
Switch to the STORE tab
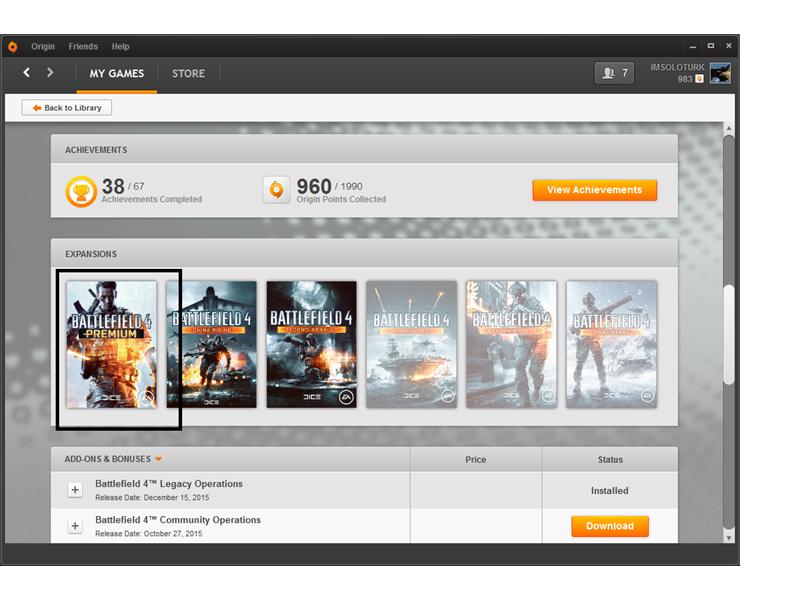[x=188, y=73]
